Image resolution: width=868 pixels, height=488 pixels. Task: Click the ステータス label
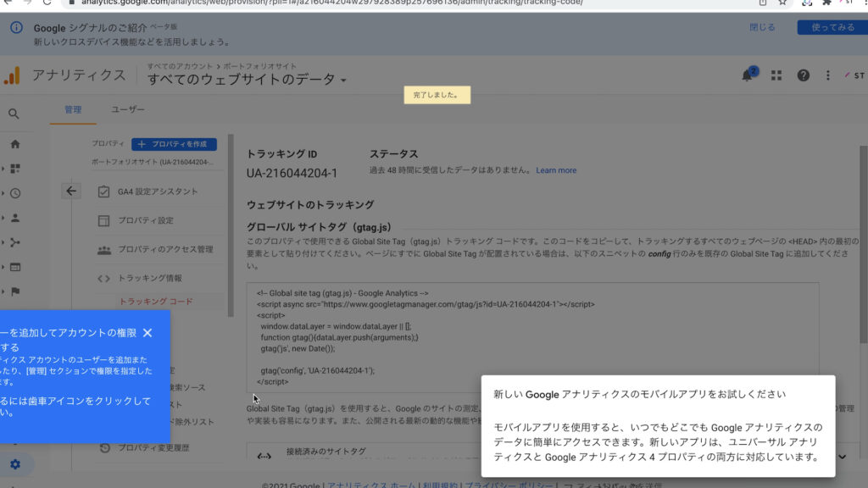(x=393, y=154)
